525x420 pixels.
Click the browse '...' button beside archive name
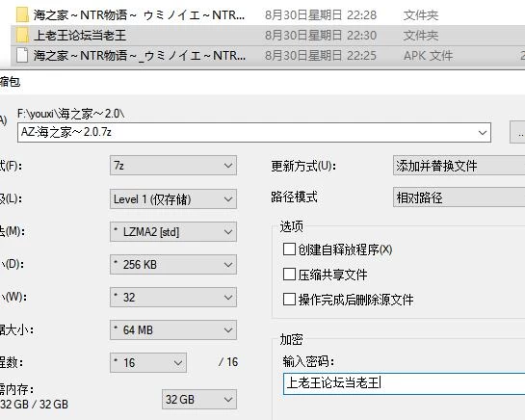pyautogui.click(x=517, y=132)
